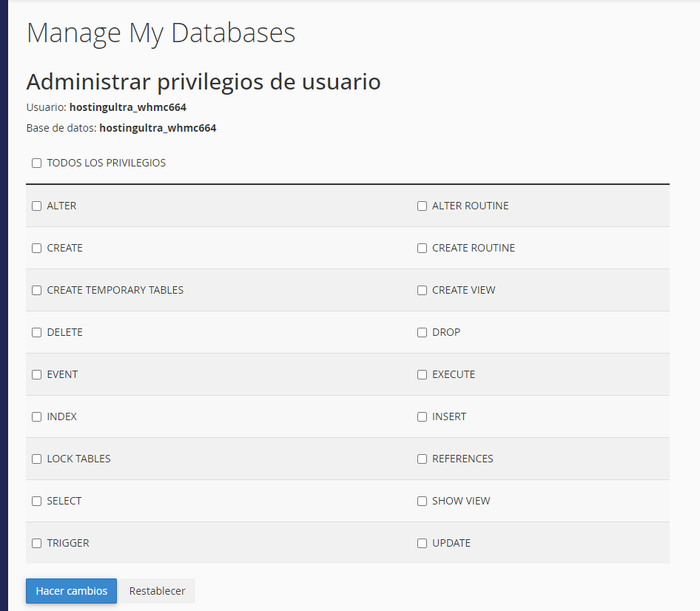Viewport: 700px width, 611px height.
Task: Check the EVENT privilege box
Action: (x=36, y=374)
